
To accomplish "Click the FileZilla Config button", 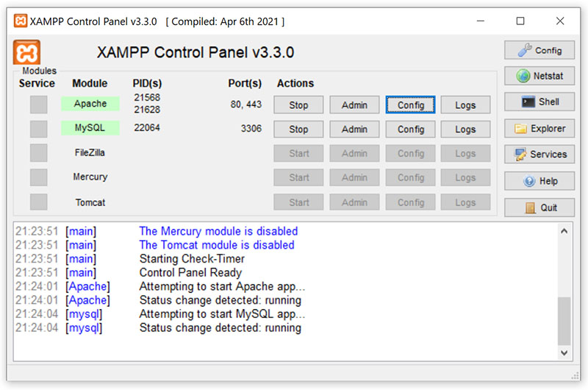I will [x=411, y=153].
